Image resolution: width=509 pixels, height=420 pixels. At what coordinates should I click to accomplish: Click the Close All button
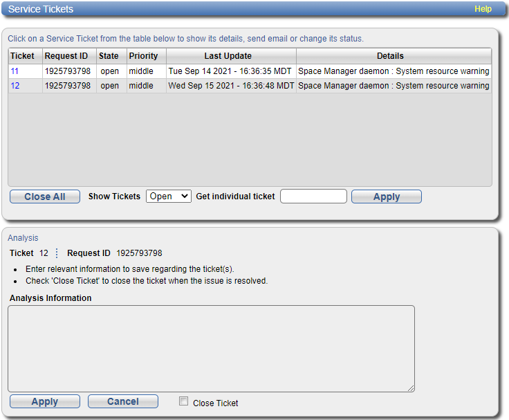click(x=45, y=197)
